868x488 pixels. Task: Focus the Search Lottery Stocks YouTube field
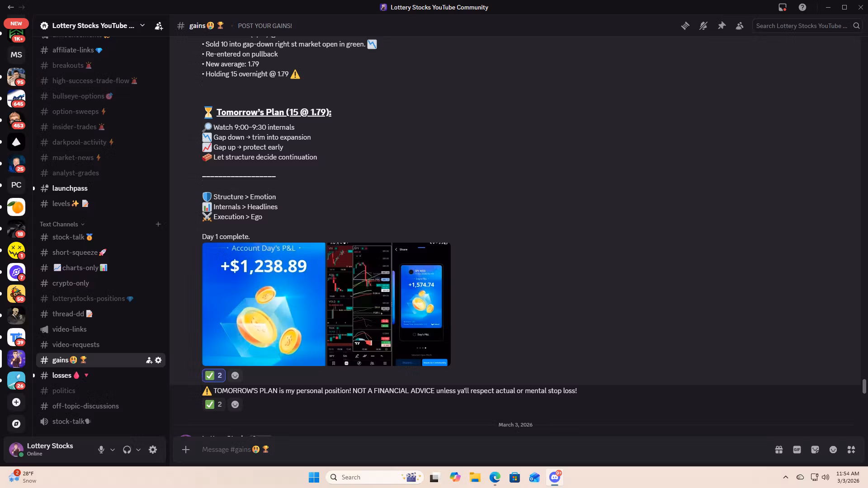(807, 26)
